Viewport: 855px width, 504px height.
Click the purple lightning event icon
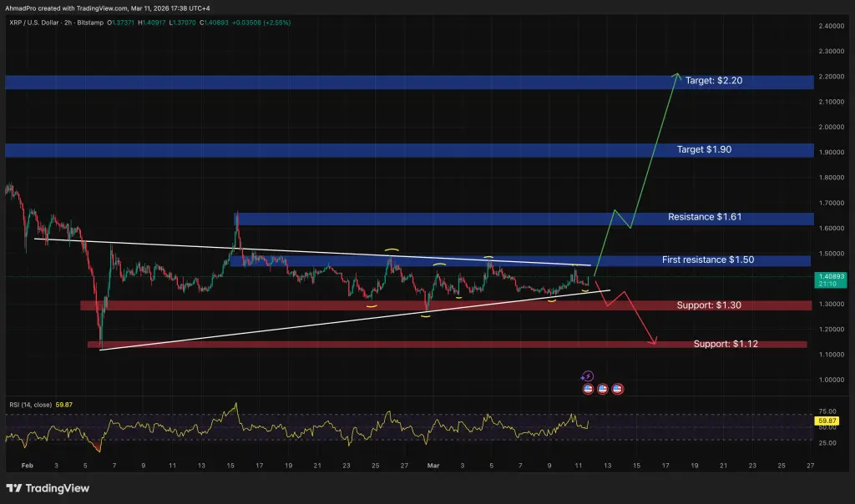tap(587, 376)
